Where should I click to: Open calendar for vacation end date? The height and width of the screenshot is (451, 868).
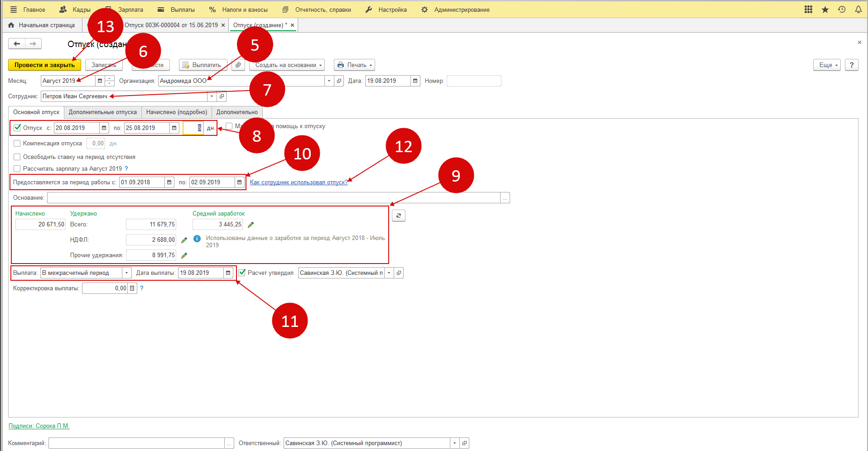[174, 128]
